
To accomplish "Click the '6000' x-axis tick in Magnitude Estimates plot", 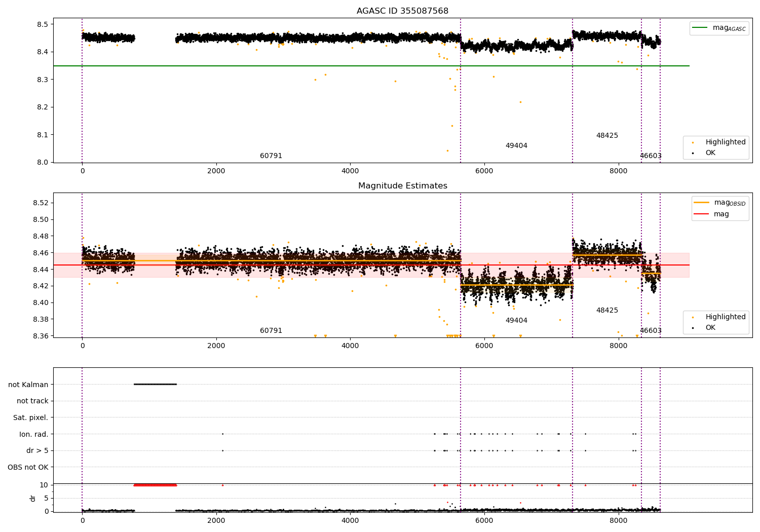I will tap(484, 346).
